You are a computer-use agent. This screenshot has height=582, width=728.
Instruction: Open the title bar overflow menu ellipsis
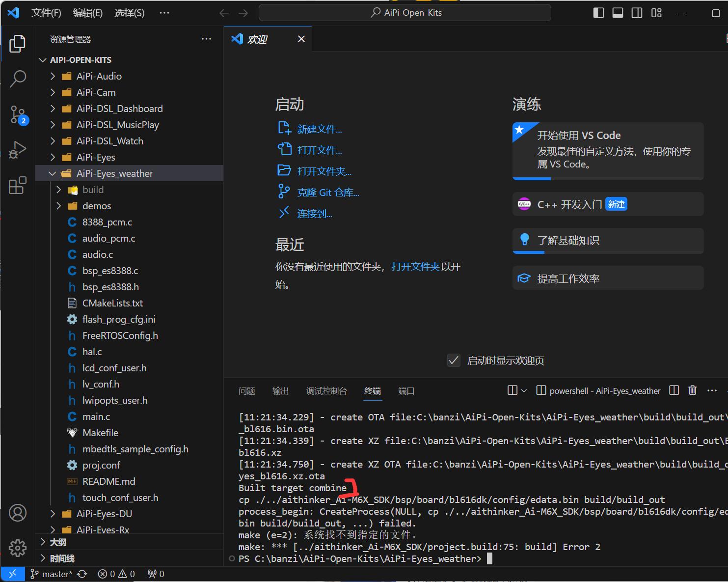pos(164,13)
